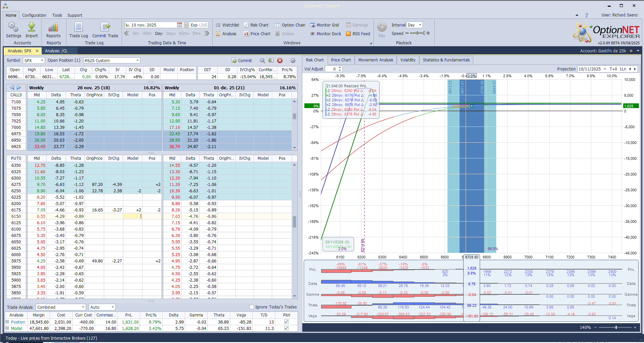Expand the Position row in Trade Analysis
This screenshot has height=343, width=644.
pyautogui.click(x=7, y=322)
